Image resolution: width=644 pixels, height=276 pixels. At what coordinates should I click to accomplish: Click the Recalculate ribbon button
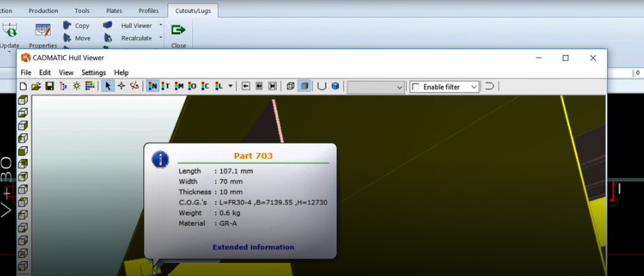[x=128, y=38]
